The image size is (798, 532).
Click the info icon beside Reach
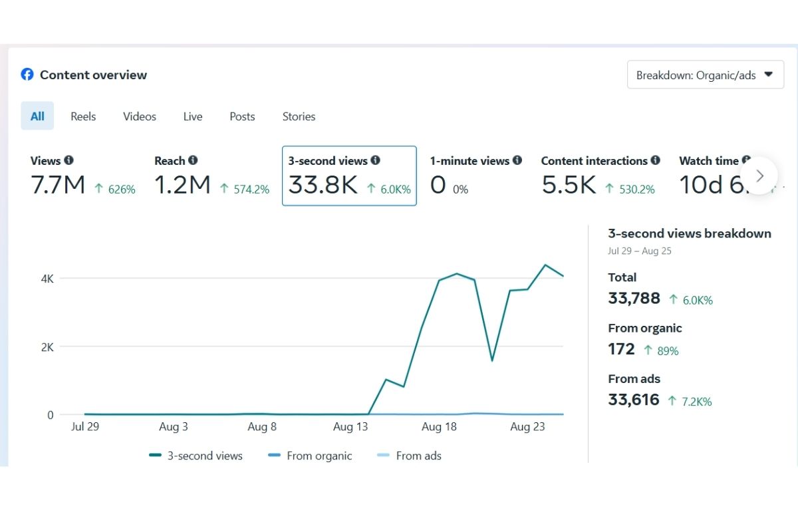193,160
